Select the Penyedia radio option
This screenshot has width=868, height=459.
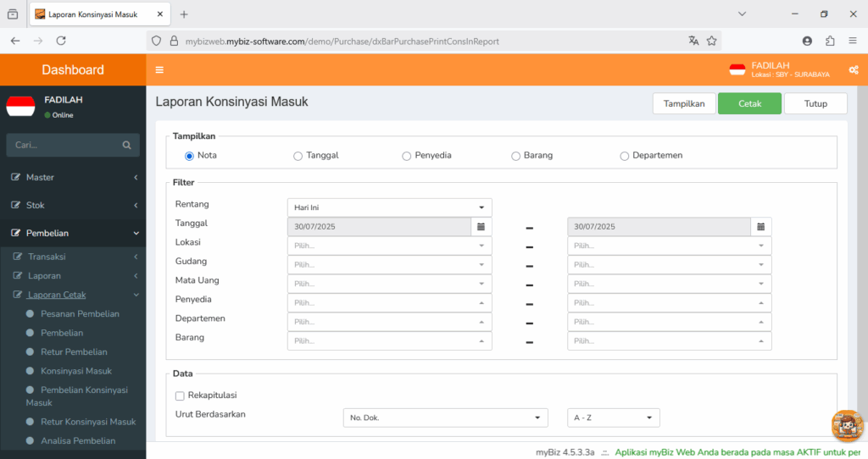[406, 156]
